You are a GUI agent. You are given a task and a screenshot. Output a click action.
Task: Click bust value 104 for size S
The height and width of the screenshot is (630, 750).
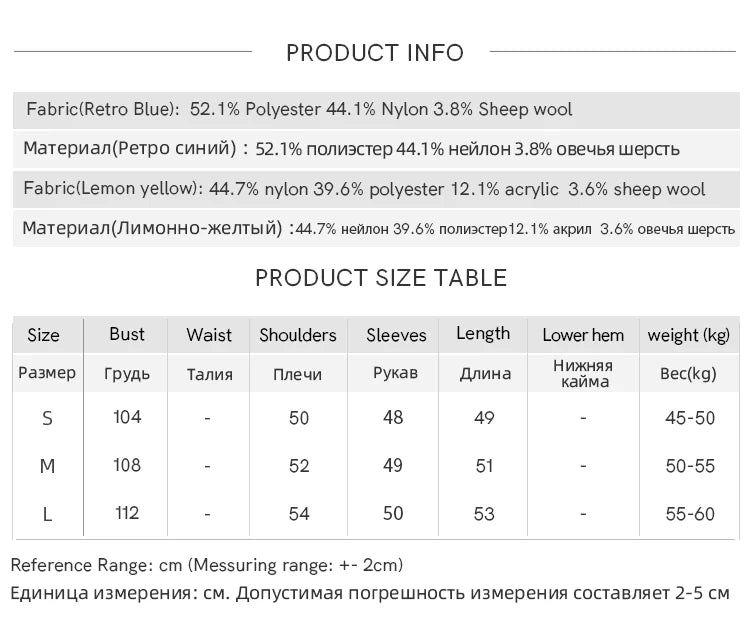click(127, 417)
